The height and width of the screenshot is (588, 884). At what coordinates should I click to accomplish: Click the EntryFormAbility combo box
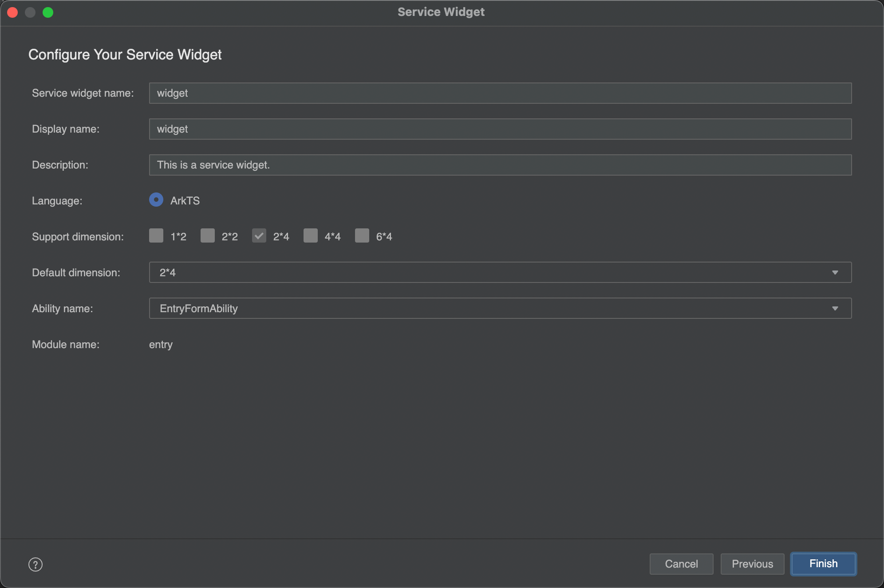pyautogui.click(x=488, y=308)
